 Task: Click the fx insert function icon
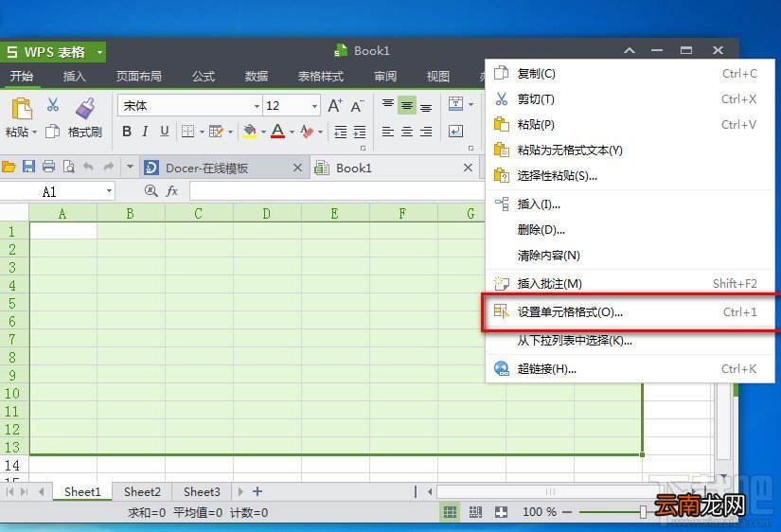172,191
